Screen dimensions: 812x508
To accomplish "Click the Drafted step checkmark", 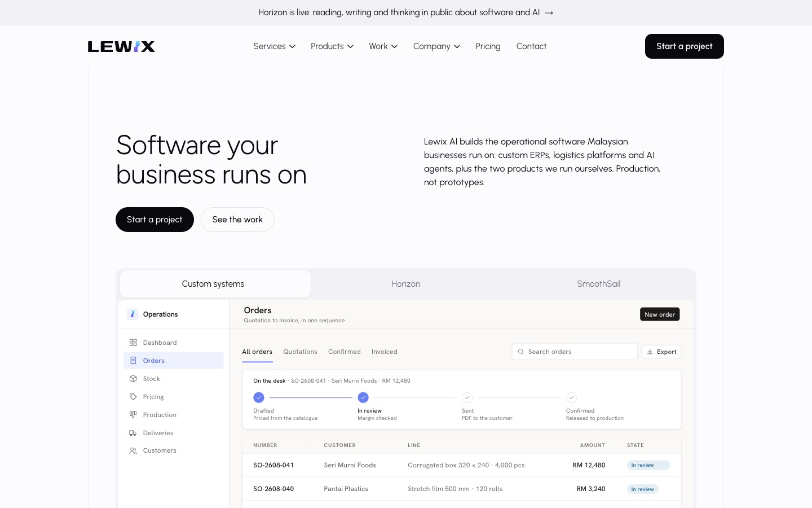I will coord(259,397).
